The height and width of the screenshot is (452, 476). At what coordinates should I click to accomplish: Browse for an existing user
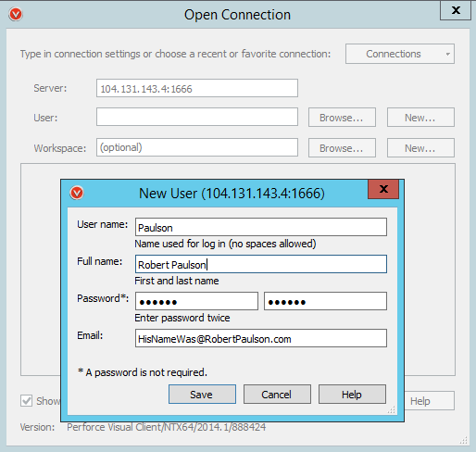[x=342, y=118]
